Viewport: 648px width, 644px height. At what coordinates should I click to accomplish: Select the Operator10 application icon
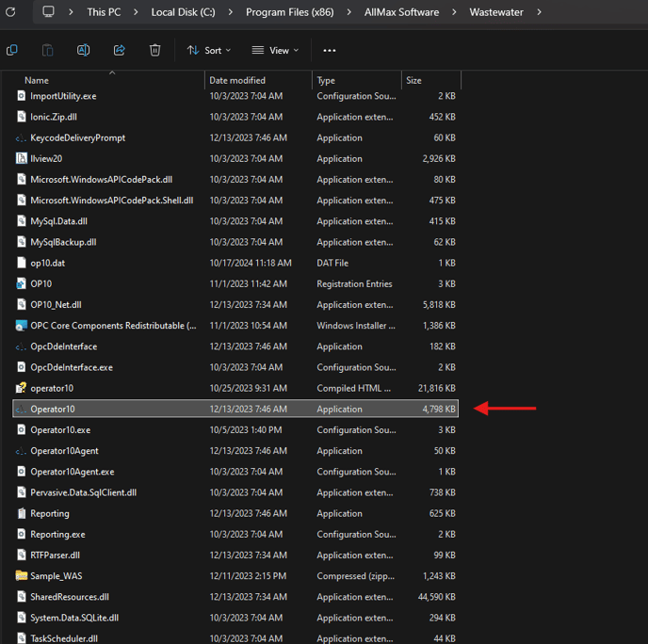coord(21,409)
